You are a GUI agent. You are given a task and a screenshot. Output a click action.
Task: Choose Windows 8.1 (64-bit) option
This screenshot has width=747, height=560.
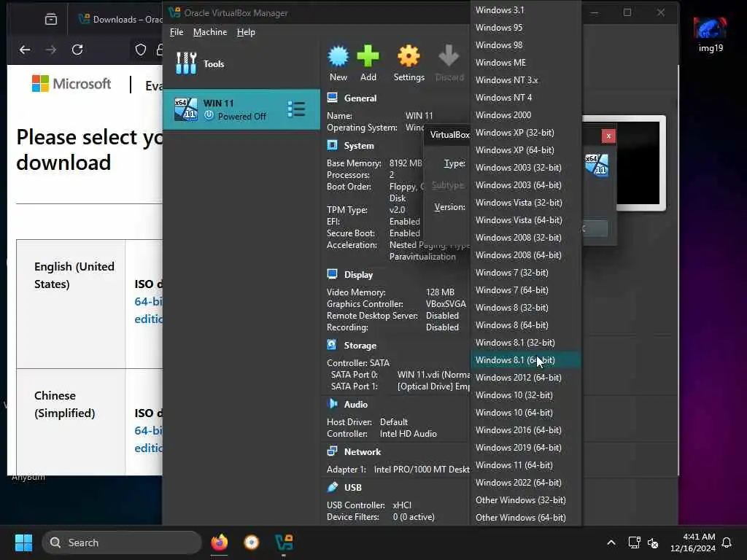(x=526, y=360)
